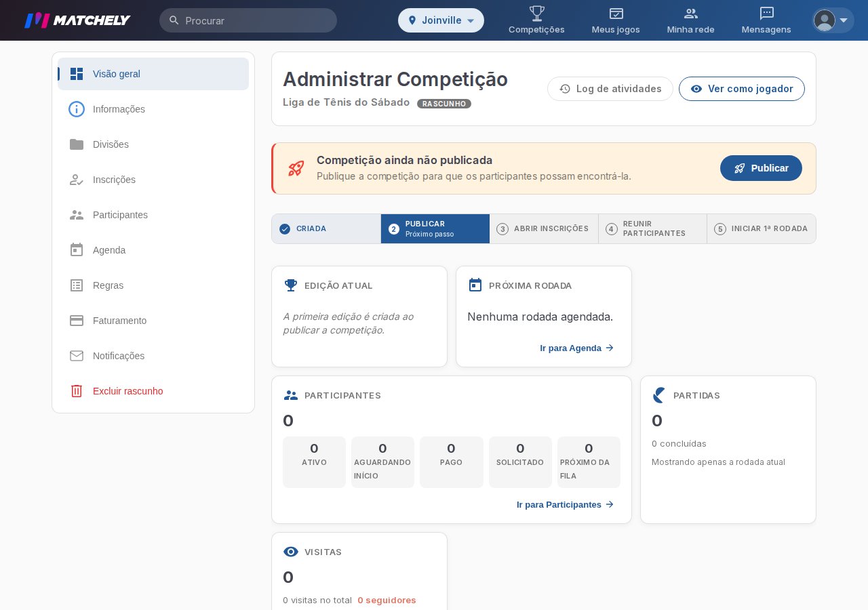Follow the Ir para Agenda link
The height and width of the screenshot is (610, 868).
tap(577, 348)
